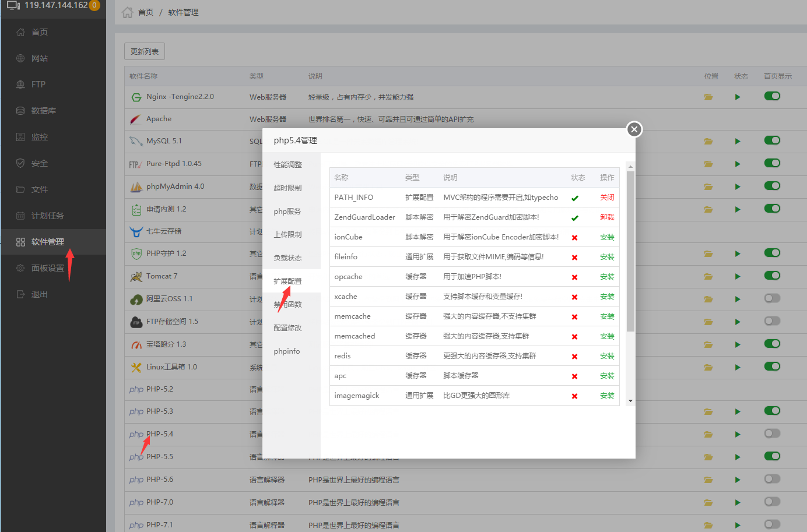Viewport: 807px width, 532px height.
Task: Click 安装 for opcache
Action: coord(607,277)
